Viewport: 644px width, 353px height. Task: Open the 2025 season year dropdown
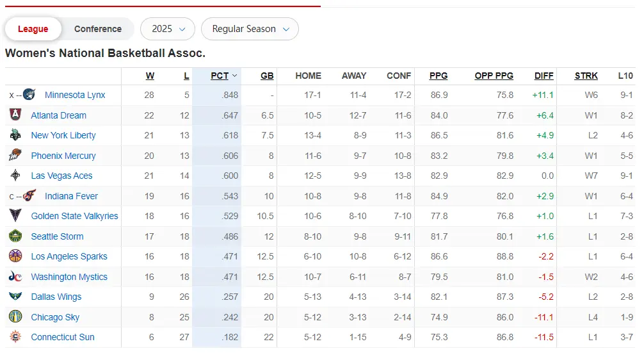tap(168, 29)
